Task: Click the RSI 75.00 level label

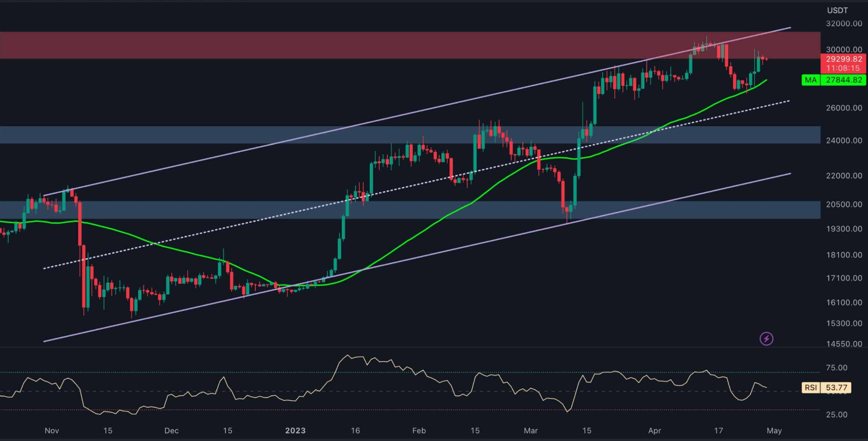Action: (836, 367)
